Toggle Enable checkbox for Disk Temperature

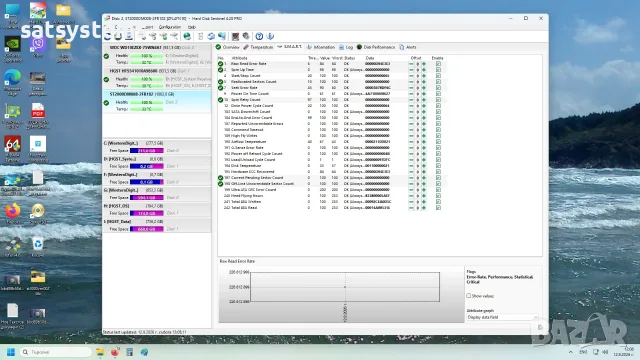438,166
